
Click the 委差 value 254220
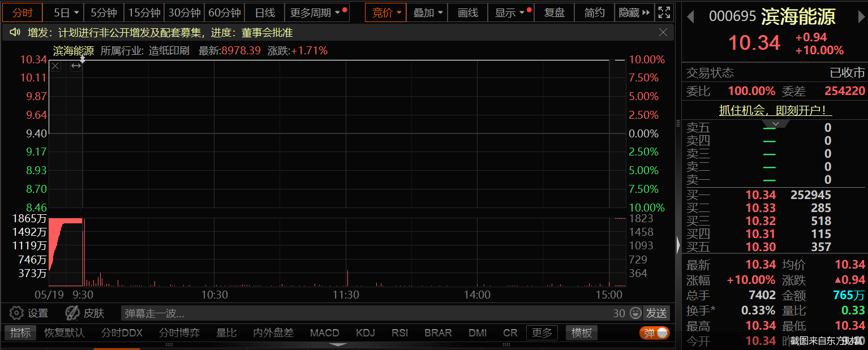click(845, 91)
